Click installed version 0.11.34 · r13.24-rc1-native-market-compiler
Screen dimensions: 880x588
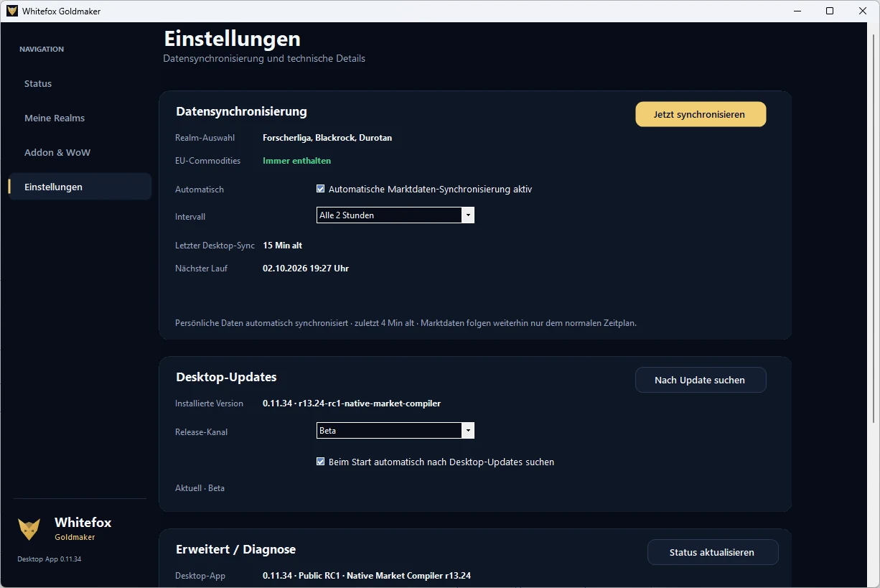[352, 403]
